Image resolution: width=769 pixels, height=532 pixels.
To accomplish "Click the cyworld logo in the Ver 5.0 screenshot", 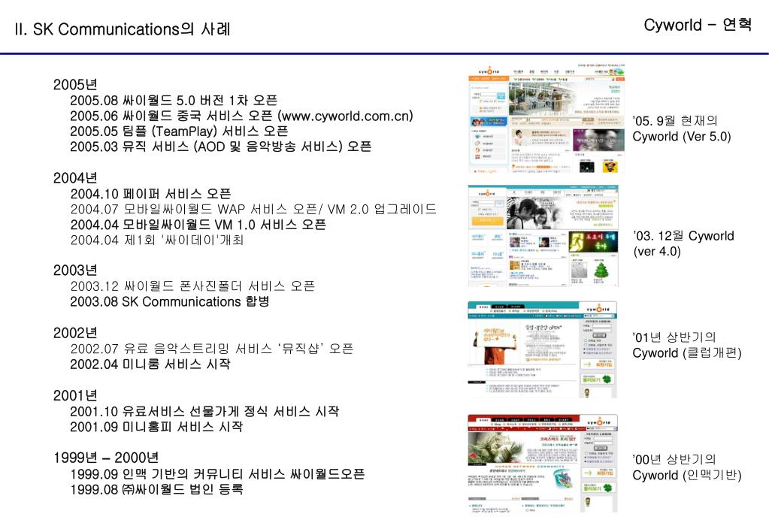I will coord(489,71).
